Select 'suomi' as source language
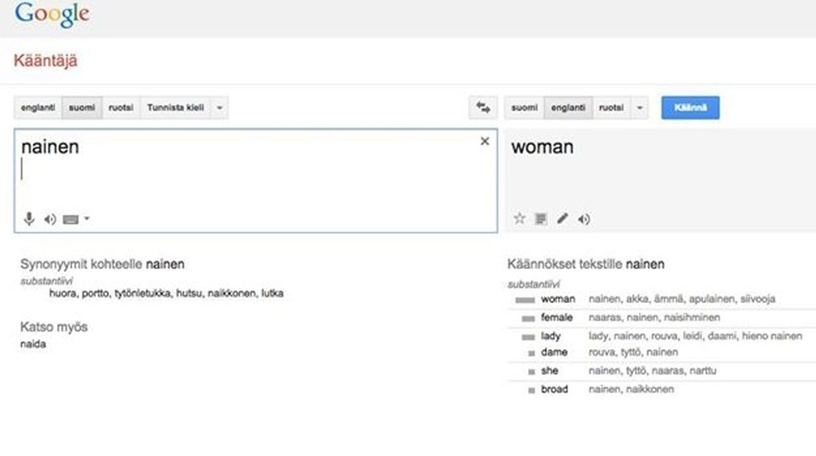 (x=80, y=108)
